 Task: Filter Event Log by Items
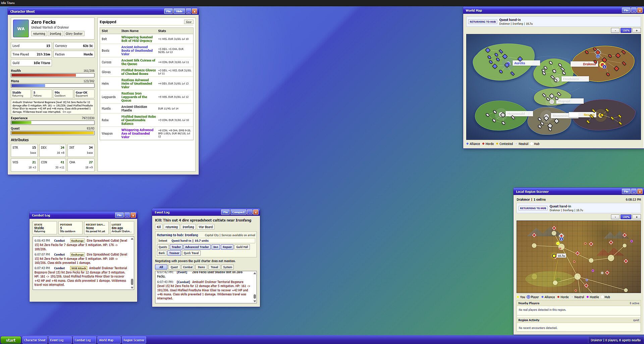coord(201,267)
